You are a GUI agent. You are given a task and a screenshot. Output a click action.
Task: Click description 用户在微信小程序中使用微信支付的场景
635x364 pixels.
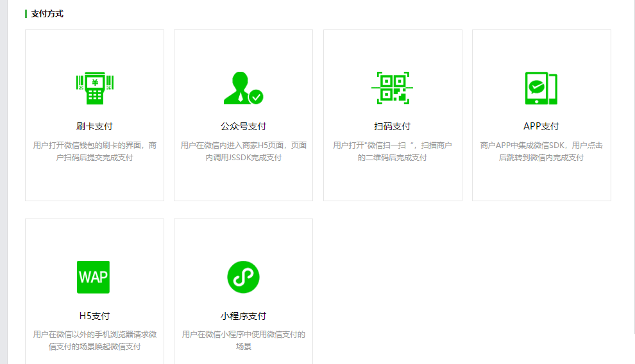pos(243,340)
